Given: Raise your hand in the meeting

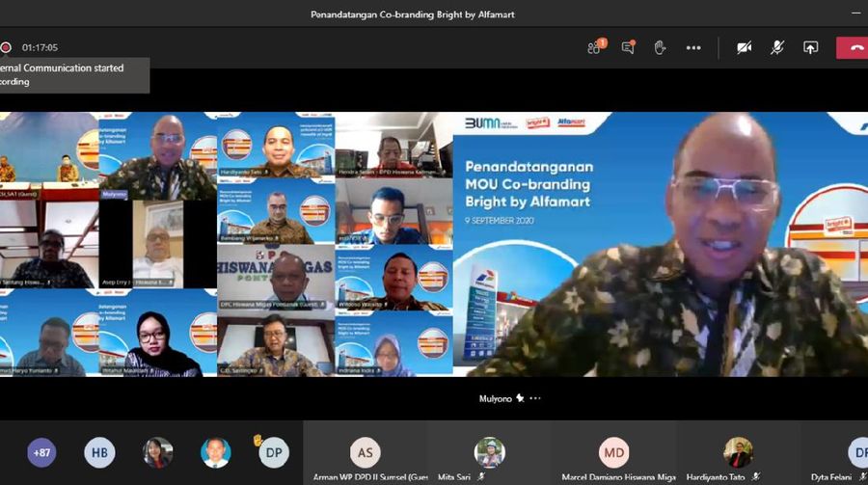Looking at the screenshot, I should pyautogui.click(x=660, y=47).
